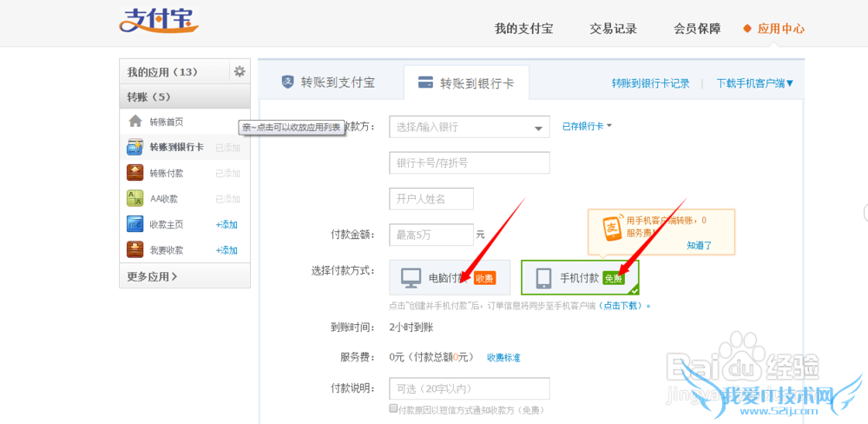Click the 银行卡号/存折号 input field

coord(470,163)
